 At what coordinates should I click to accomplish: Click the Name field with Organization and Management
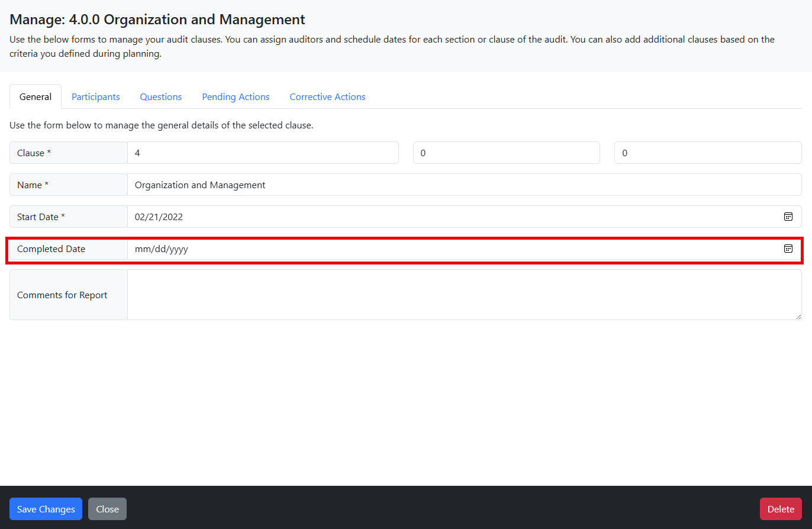click(465, 185)
